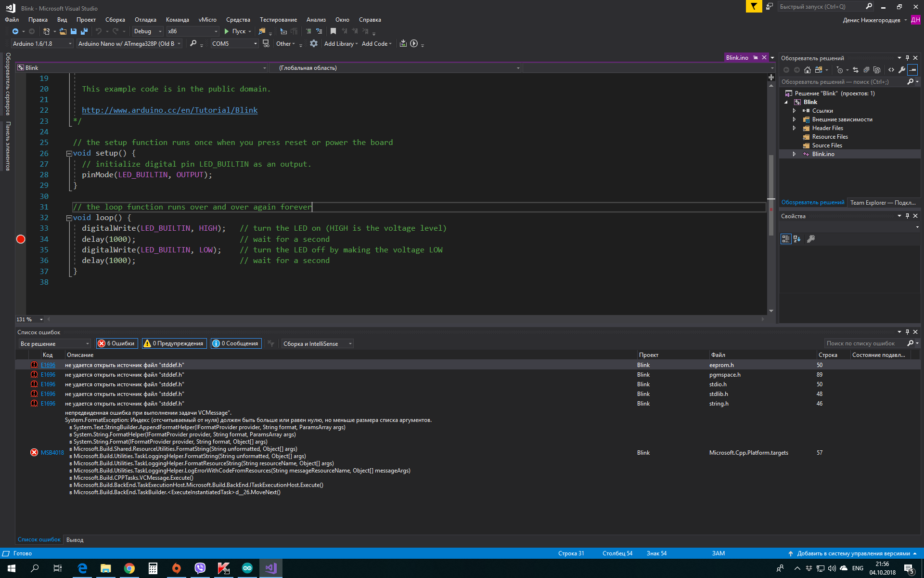The width and height of the screenshot is (924, 578).
Task: Open the Файл menu
Action: (x=12, y=20)
